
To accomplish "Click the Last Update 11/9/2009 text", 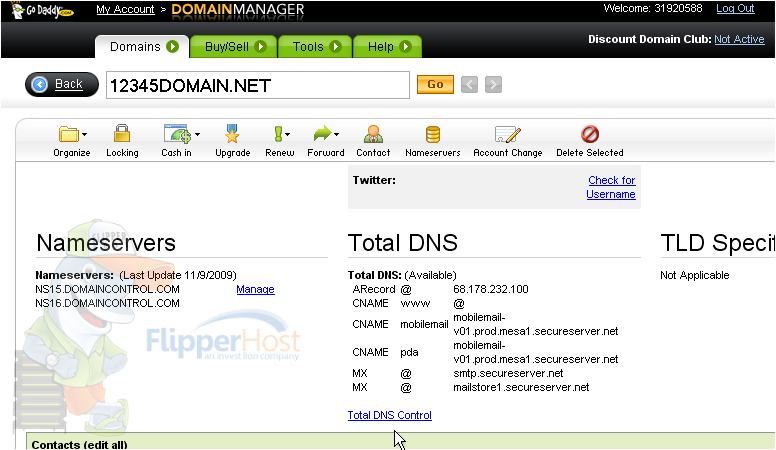I will [x=178, y=275].
